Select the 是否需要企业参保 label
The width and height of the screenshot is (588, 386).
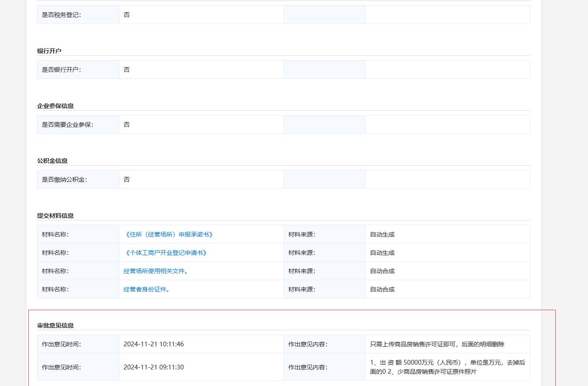tap(68, 125)
